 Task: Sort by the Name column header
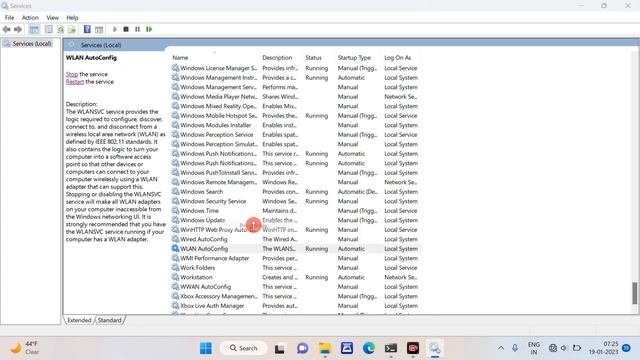[x=180, y=58]
